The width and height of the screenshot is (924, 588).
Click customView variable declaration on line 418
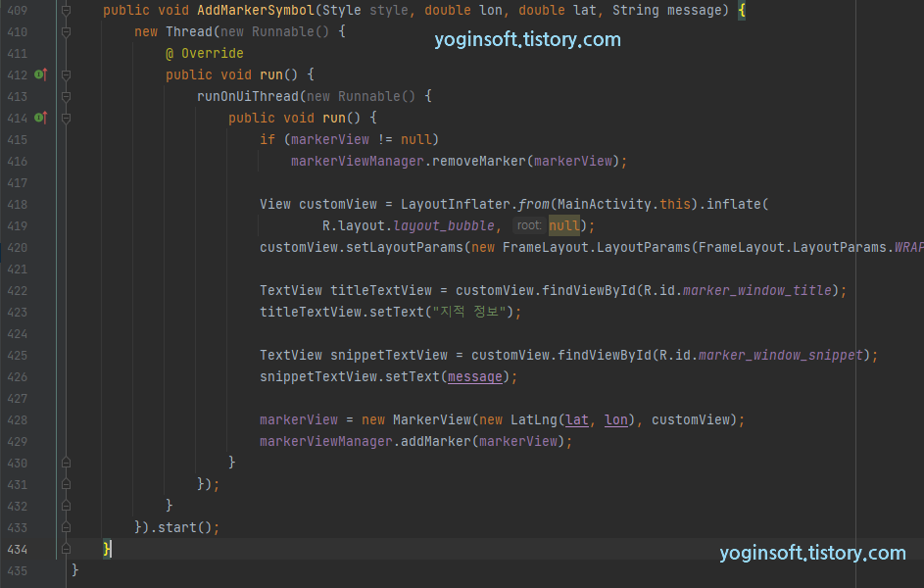(x=338, y=205)
